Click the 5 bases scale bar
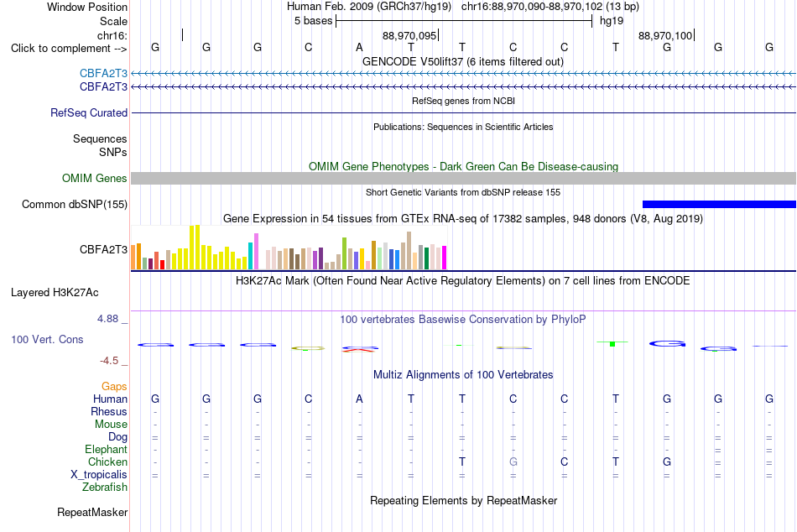The width and height of the screenshot is (797, 532). (x=464, y=21)
